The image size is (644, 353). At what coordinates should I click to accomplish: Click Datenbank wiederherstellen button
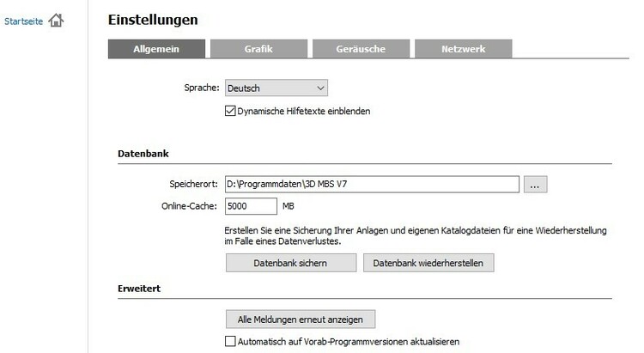click(x=428, y=263)
